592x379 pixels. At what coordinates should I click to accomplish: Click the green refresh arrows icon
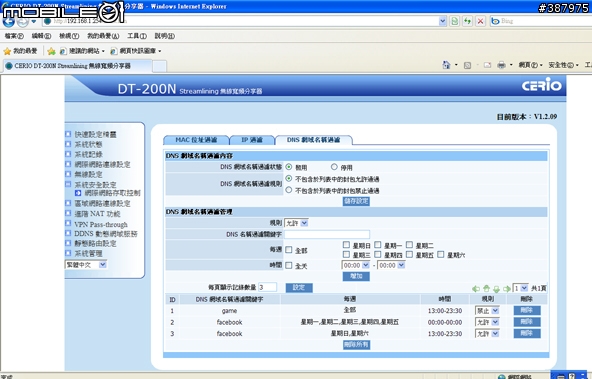tap(467, 21)
